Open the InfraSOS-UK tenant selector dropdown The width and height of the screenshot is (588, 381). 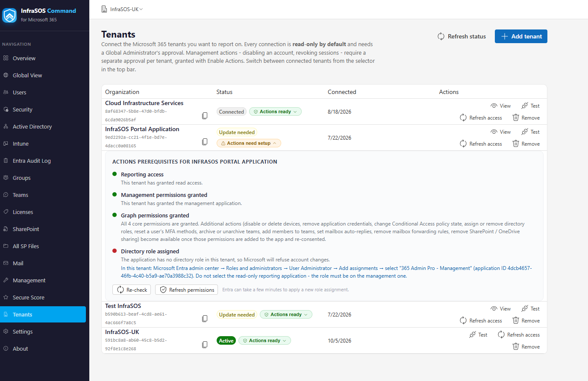[x=122, y=9]
